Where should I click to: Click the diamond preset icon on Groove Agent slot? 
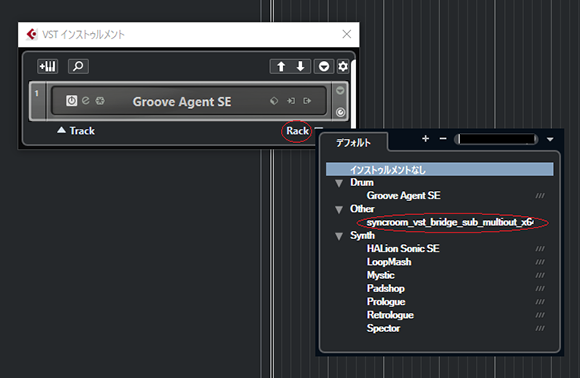[274, 101]
